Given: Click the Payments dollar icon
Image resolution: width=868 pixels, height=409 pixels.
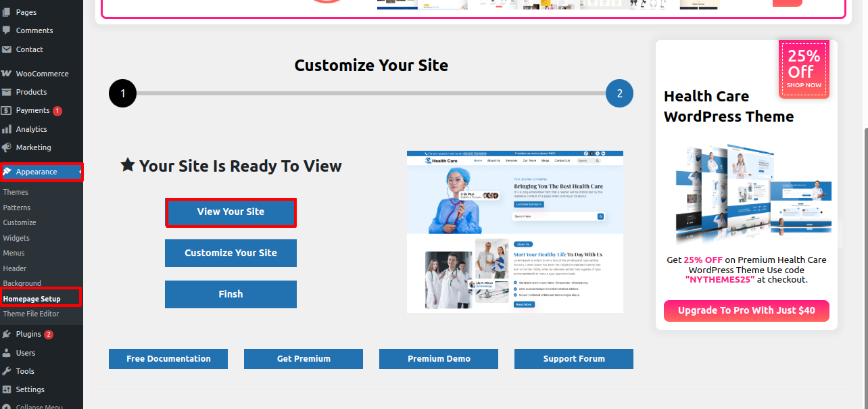Looking at the screenshot, I should point(7,110).
